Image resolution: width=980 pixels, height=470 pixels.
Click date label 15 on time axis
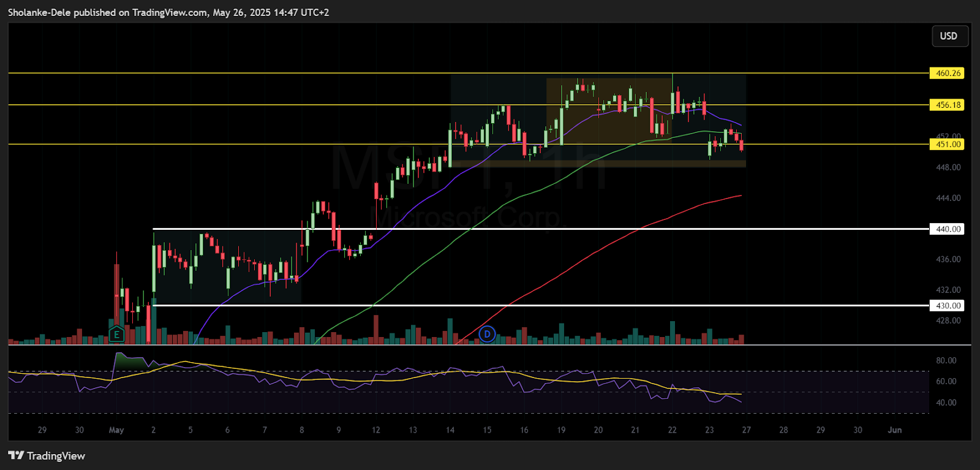[487, 430]
